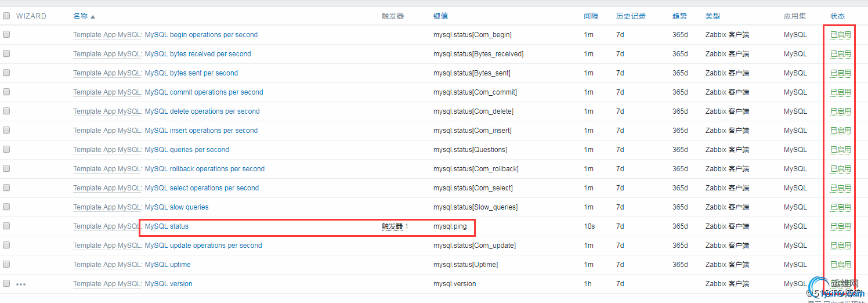Toggle 已启用 status for MySQL bytes sent
Viewport: 868px width, 303px height.
(x=840, y=73)
